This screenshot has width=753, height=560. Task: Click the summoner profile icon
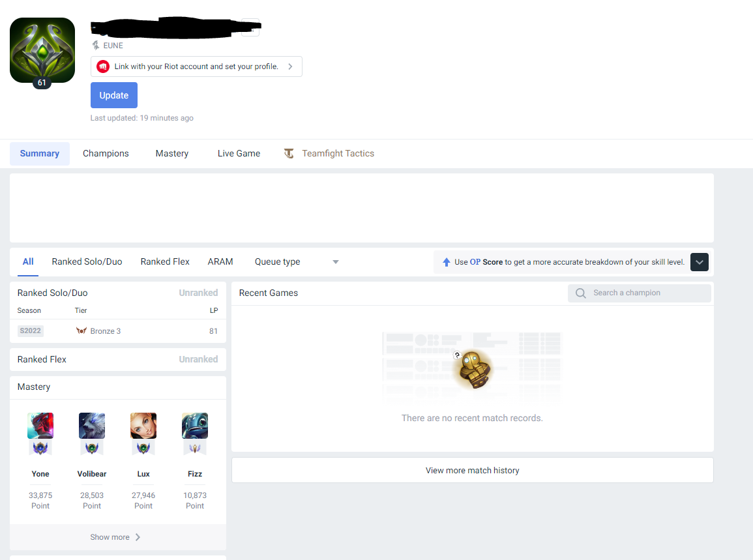[42, 50]
